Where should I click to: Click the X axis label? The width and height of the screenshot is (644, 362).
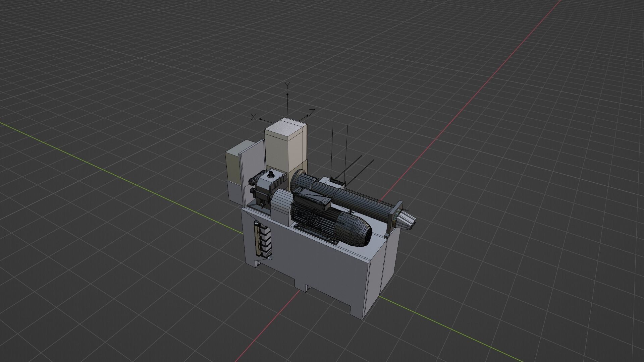[254, 117]
